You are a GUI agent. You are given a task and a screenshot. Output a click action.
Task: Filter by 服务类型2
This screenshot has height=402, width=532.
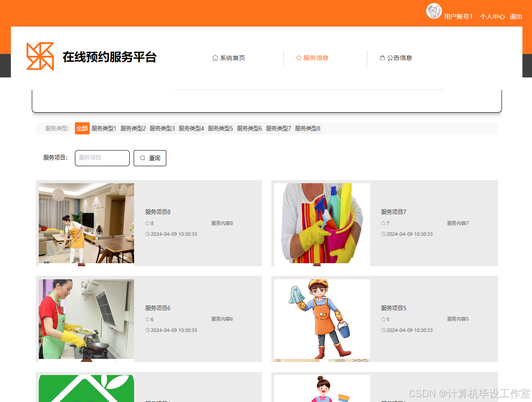[x=133, y=128]
